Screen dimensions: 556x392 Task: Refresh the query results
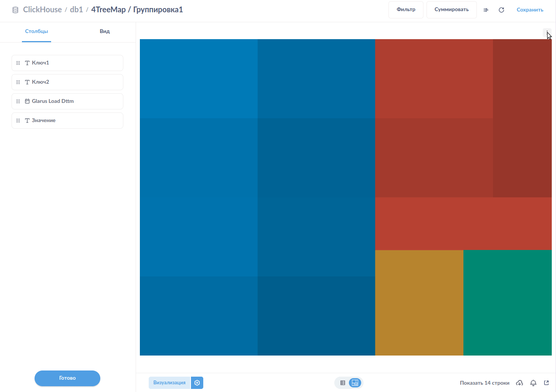(501, 10)
